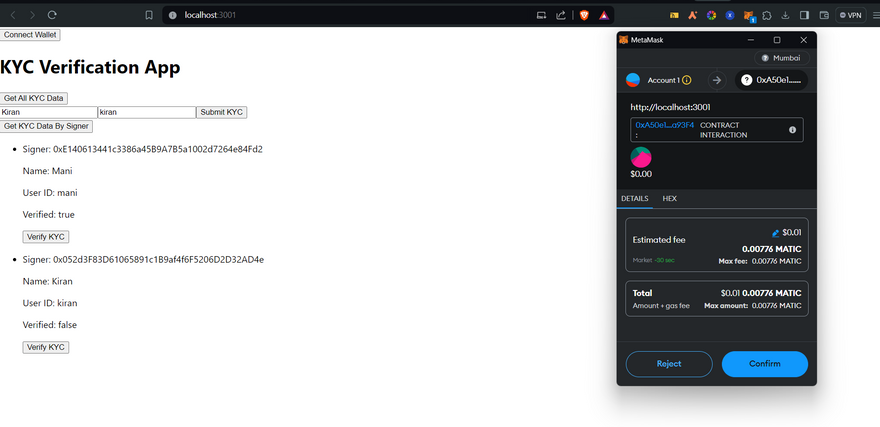The height and width of the screenshot is (427, 880).
Task: Click the contract interaction info icon
Action: pos(792,130)
